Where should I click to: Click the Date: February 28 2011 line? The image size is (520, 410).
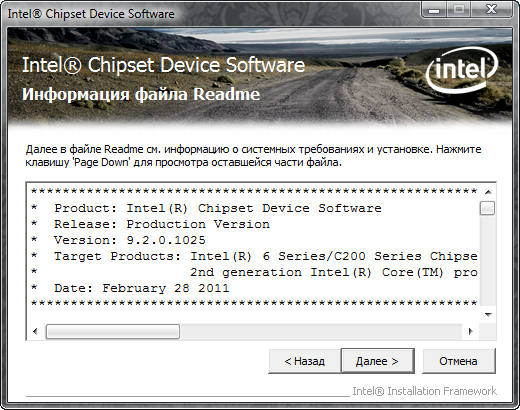click(141, 288)
